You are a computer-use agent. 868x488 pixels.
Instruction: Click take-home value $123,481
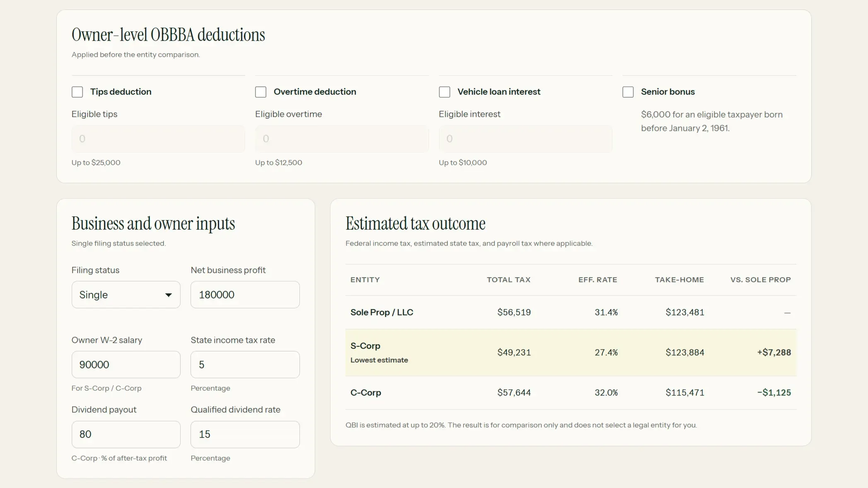[685, 313]
